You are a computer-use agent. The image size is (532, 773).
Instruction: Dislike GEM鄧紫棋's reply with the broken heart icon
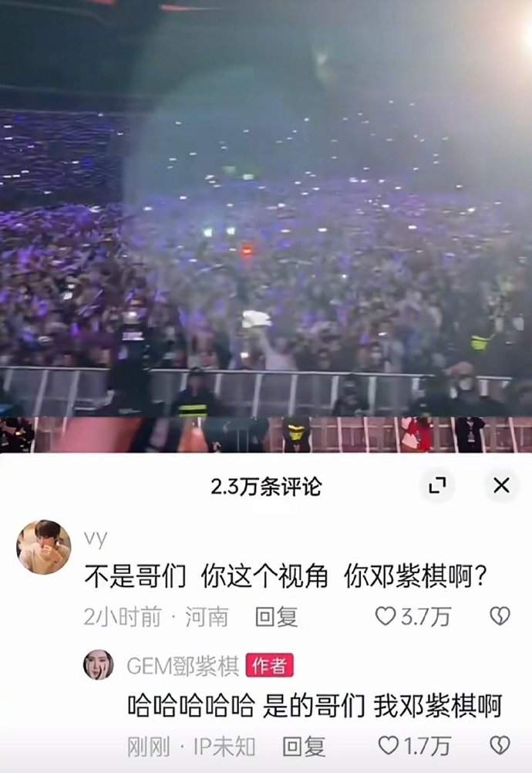pyautogui.click(x=500, y=746)
